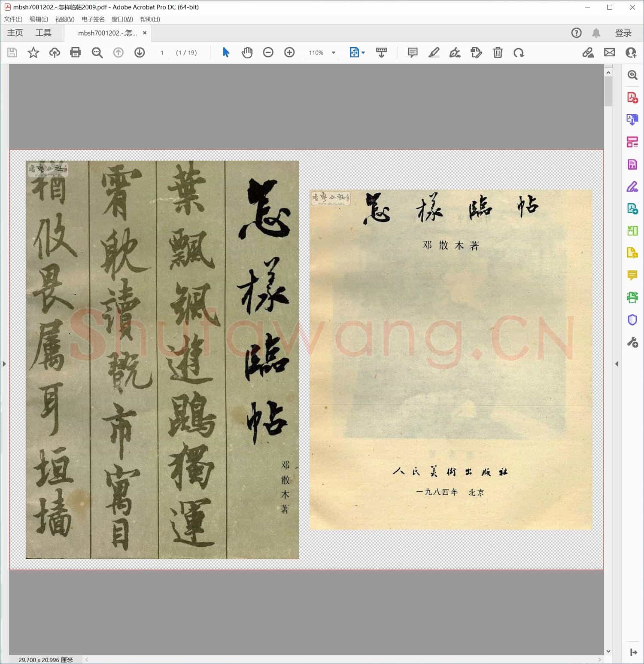Click the Print file icon
This screenshot has height=664, width=644.
coord(75,52)
